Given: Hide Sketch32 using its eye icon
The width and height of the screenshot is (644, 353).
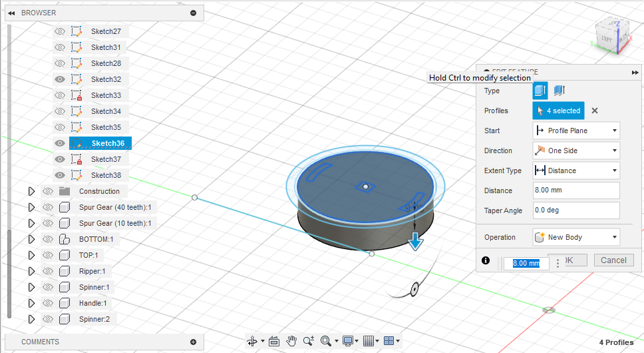Looking at the screenshot, I should click(60, 79).
